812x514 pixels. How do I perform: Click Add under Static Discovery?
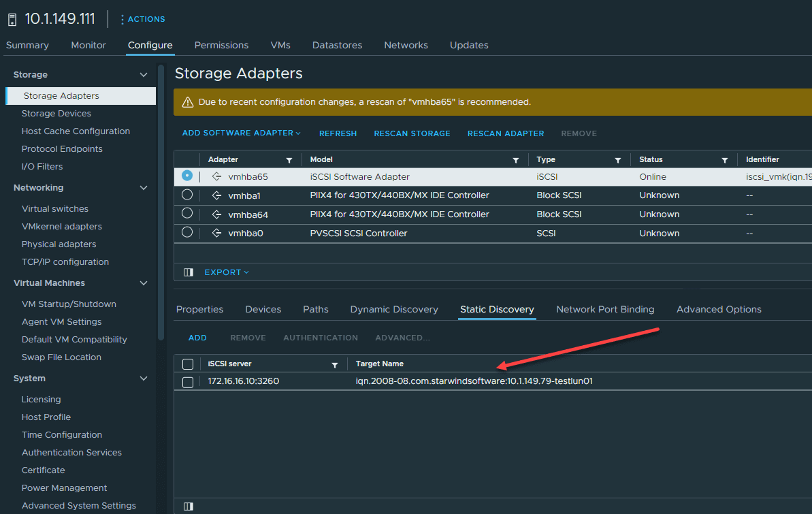tap(197, 338)
